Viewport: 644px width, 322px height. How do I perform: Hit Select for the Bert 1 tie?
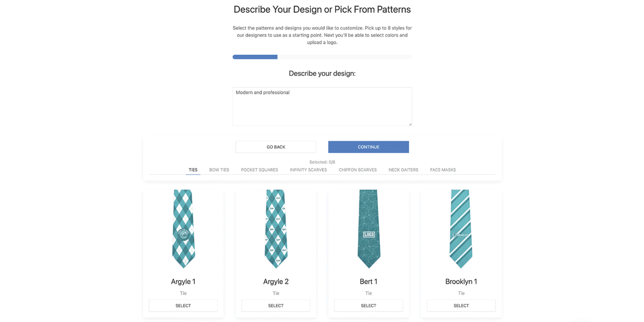[369, 306]
